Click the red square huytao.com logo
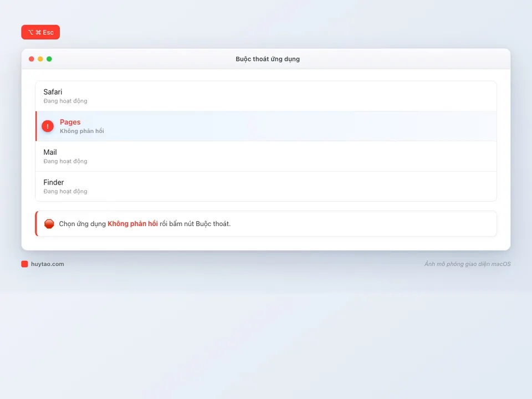Viewport: 532px width, 399px height. 24,264
